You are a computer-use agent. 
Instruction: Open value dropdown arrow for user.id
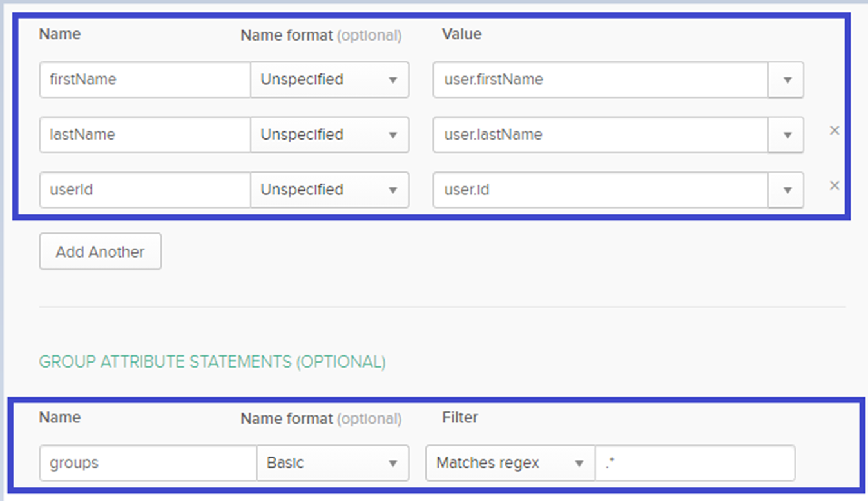pyautogui.click(x=786, y=190)
